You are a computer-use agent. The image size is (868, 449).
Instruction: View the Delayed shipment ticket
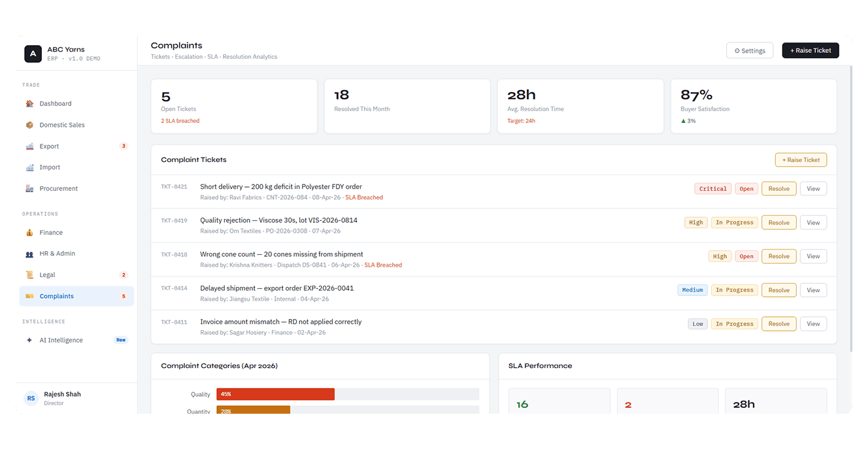pyautogui.click(x=813, y=290)
